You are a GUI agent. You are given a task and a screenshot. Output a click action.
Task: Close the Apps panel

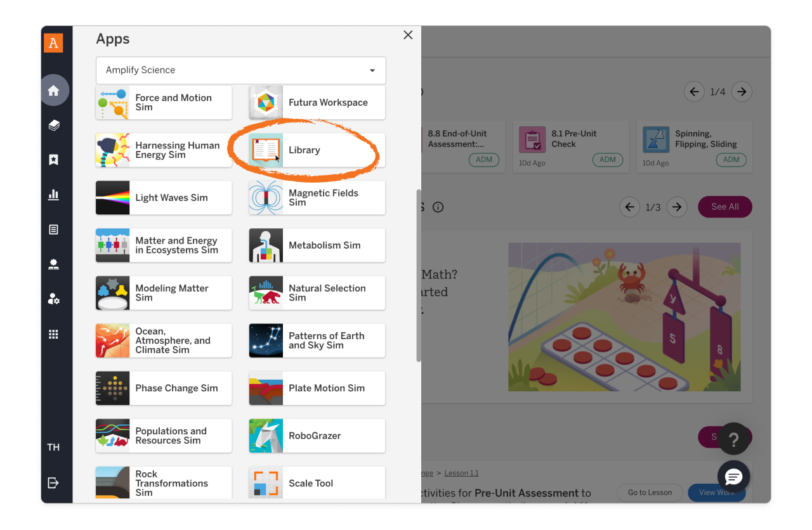(x=408, y=36)
